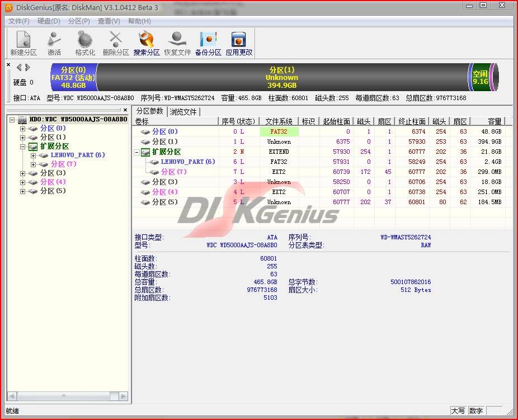Click the HD0 hard disk icon in tree
This screenshot has height=420, width=518.
coord(22,119)
